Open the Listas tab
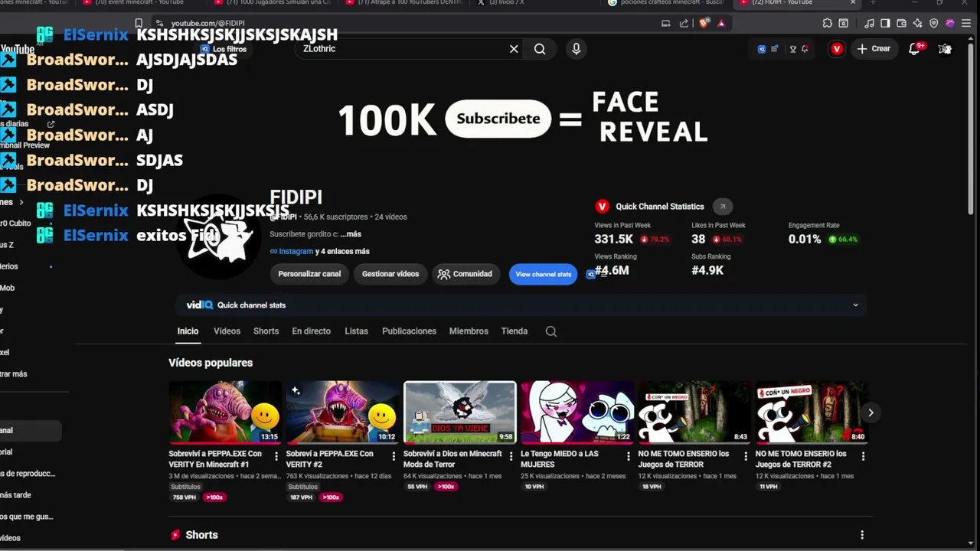This screenshot has width=980, height=551. (356, 331)
